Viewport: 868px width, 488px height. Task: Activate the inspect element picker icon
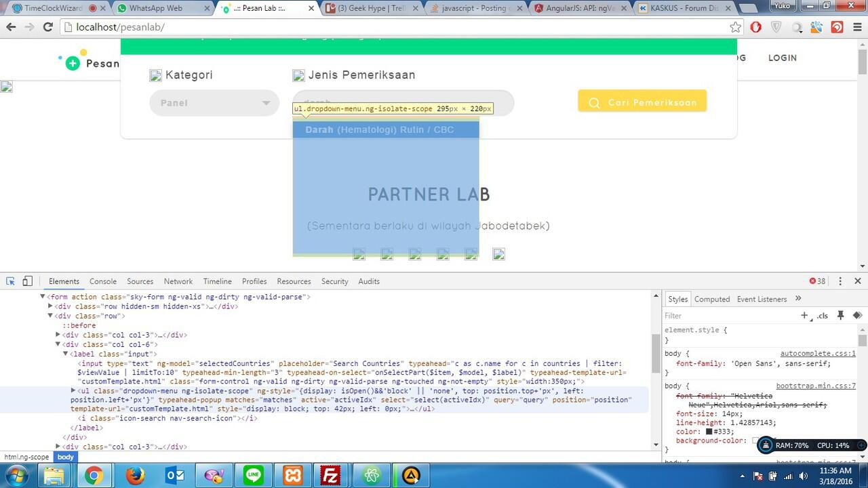(11, 281)
